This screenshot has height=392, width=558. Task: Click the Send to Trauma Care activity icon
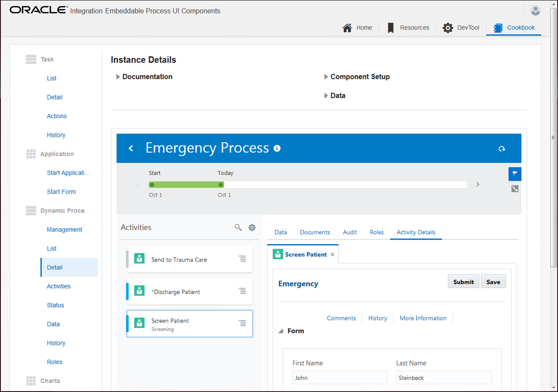click(139, 258)
